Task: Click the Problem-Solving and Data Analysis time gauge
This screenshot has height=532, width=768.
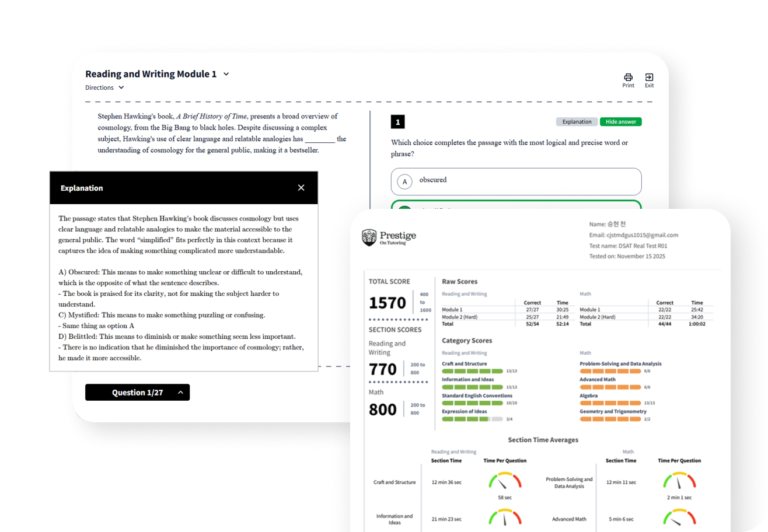Action: pyautogui.click(x=679, y=481)
